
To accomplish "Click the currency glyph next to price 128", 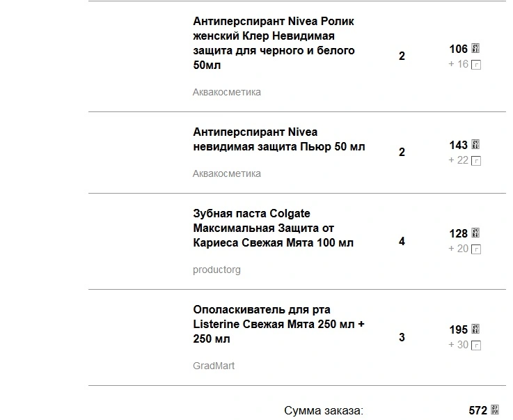I will click(x=475, y=233).
